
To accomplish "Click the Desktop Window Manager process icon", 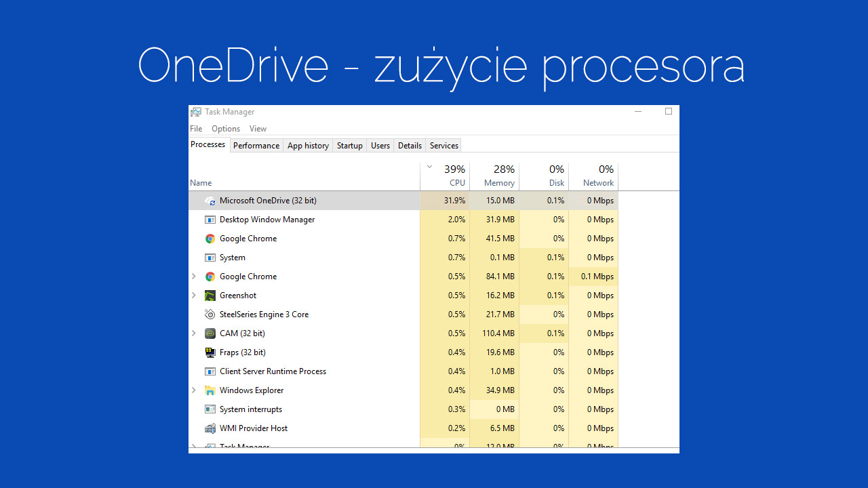I will [210, 220].
